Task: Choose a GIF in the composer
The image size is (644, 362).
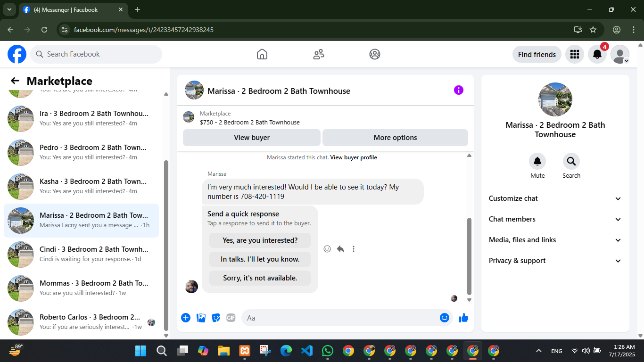Action: click(231, 318)
